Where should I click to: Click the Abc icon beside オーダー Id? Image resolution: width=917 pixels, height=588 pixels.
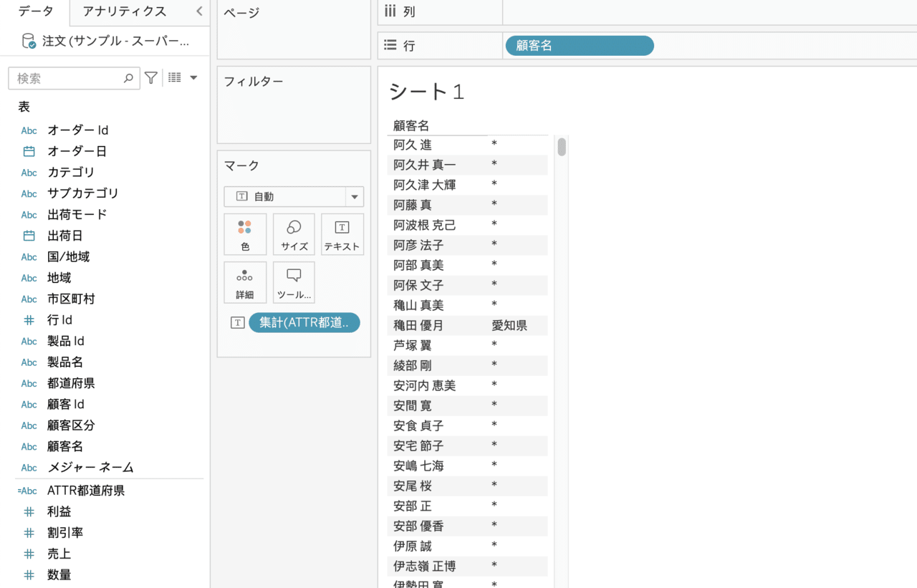tap(29, 130)
